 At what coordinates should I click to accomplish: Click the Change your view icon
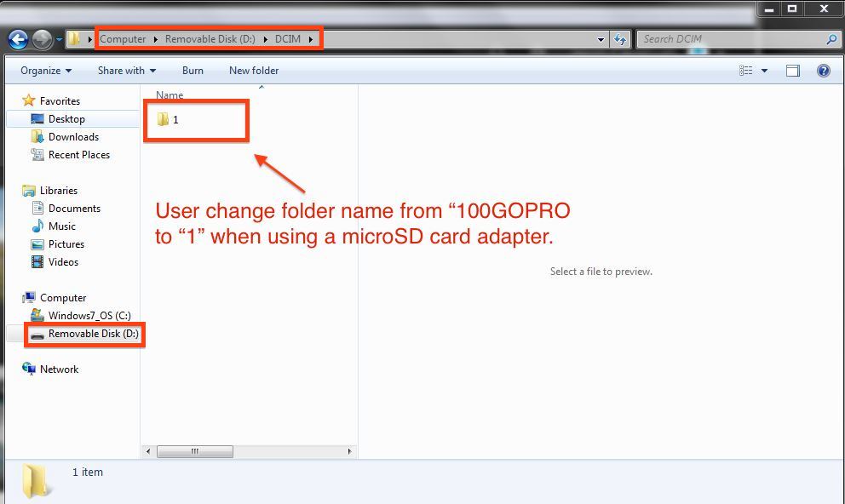pyautogui.click(x=746, y=71)
